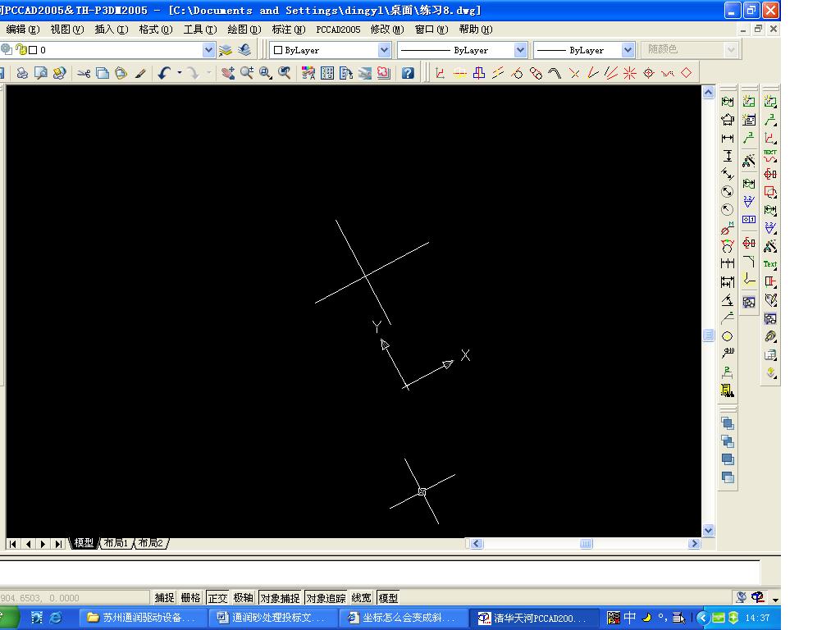
Task: Click the vertical scrollbar down arrow
Action: (x=708, y=531)
